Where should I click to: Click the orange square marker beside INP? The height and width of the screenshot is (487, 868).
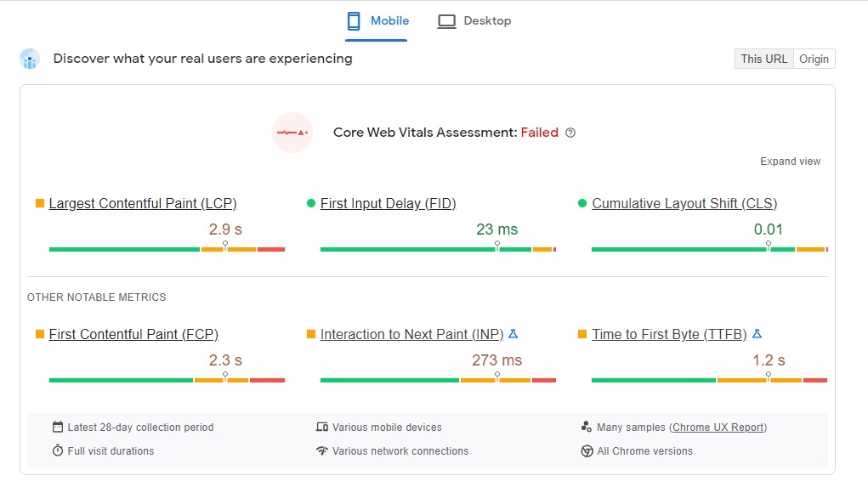pos(310,334)
